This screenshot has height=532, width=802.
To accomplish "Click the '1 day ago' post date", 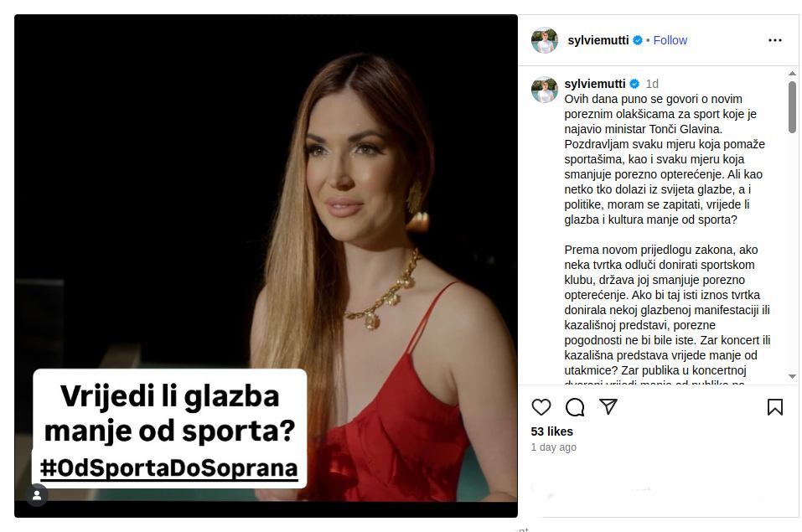I will click(x=553, y=447).
